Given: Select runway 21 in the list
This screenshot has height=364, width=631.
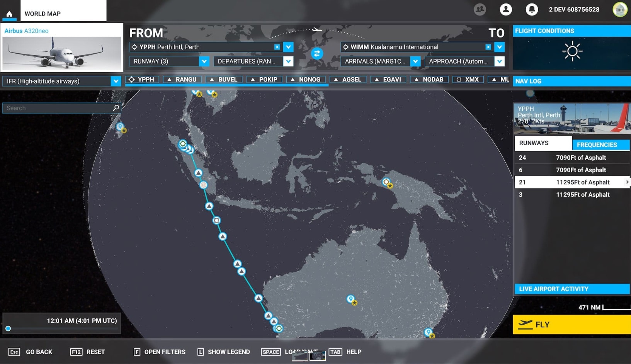Looking at the screenshot, I should tap(572, 182).
